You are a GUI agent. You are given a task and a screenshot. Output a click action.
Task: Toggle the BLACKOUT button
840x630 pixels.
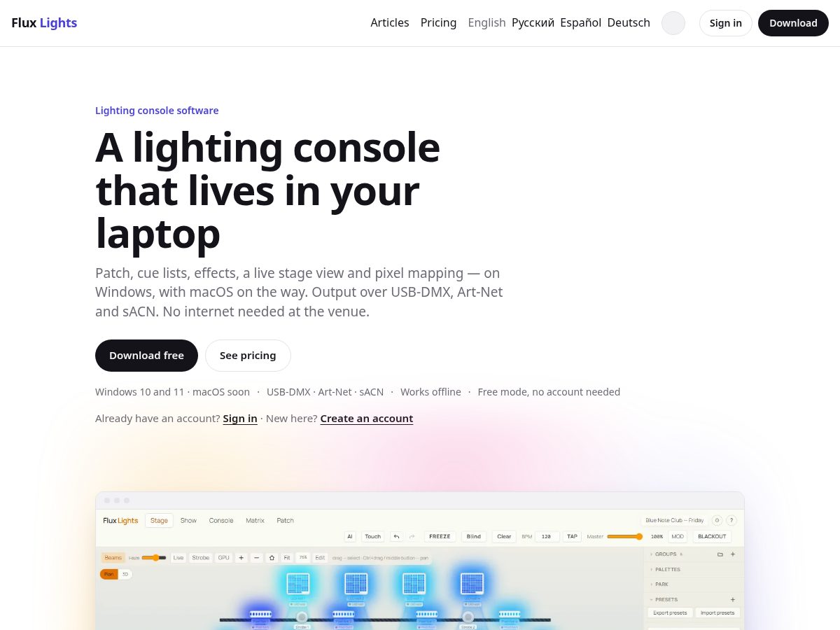tap(712, 537)
